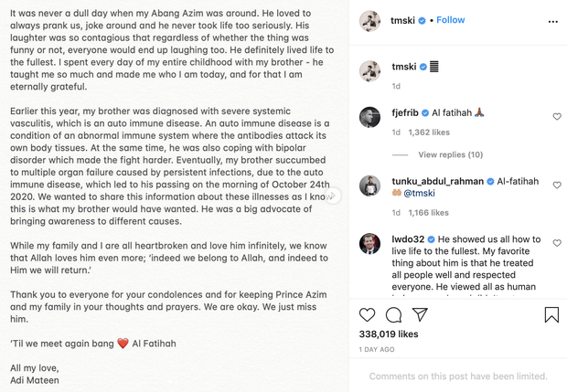Share post via paper plane icon
The image size is (567, 392).
coord(420,315)
